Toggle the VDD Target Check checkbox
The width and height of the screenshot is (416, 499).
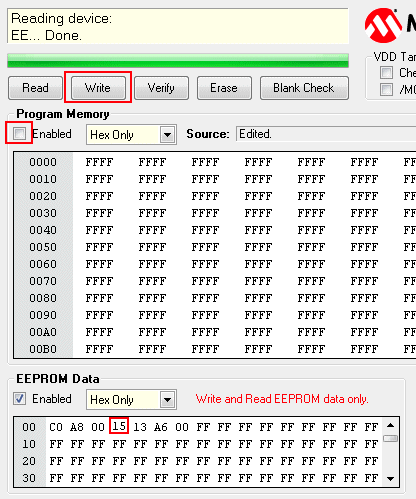click(x=386, y=72)
